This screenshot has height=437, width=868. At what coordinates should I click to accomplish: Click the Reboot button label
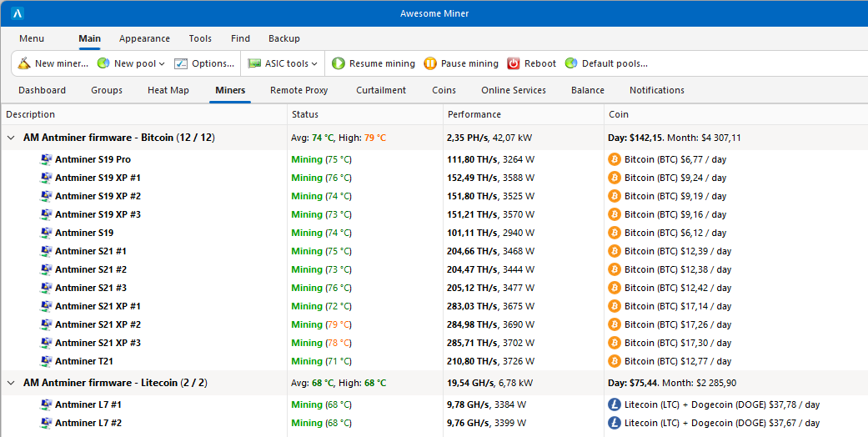coord(540,63)
